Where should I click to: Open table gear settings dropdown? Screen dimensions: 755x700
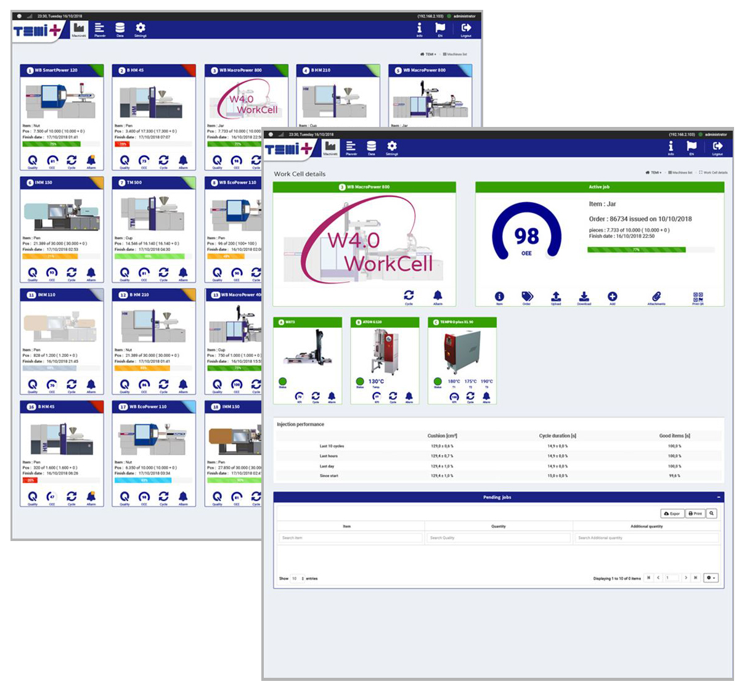coord(711,578)
